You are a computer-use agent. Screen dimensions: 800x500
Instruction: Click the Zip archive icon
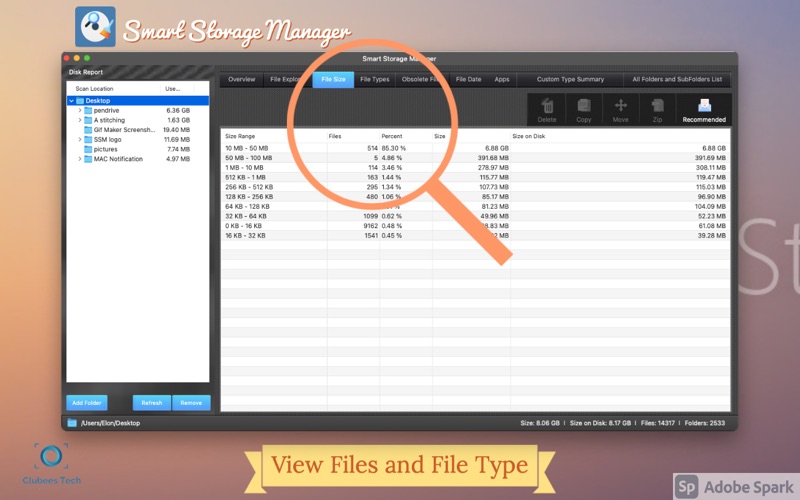[657, 106]
